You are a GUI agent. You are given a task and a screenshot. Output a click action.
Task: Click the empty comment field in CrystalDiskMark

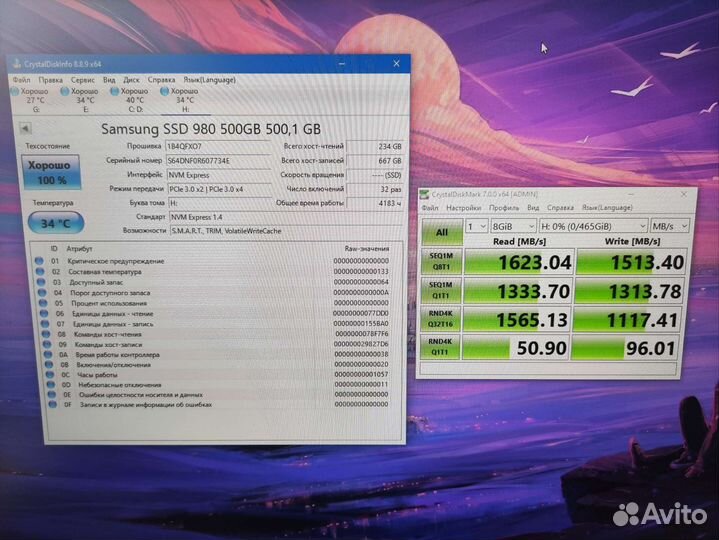548,369
